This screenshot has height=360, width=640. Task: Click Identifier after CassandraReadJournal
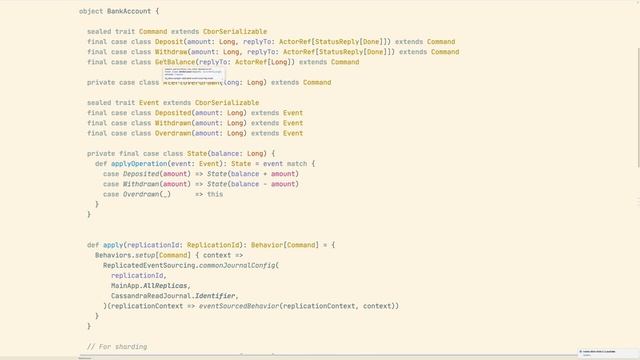pos(215,296)
